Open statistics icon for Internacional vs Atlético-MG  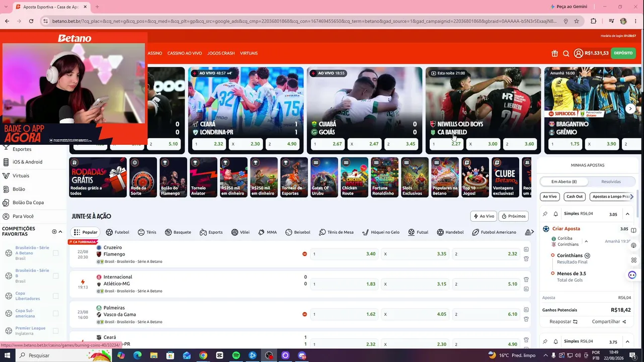click(x=526, y=289)
